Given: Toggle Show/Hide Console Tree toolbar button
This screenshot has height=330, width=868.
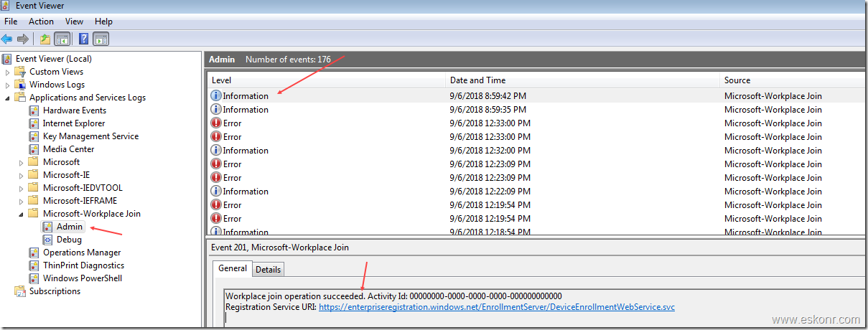Looking at the screenshot, I should 62,39.
